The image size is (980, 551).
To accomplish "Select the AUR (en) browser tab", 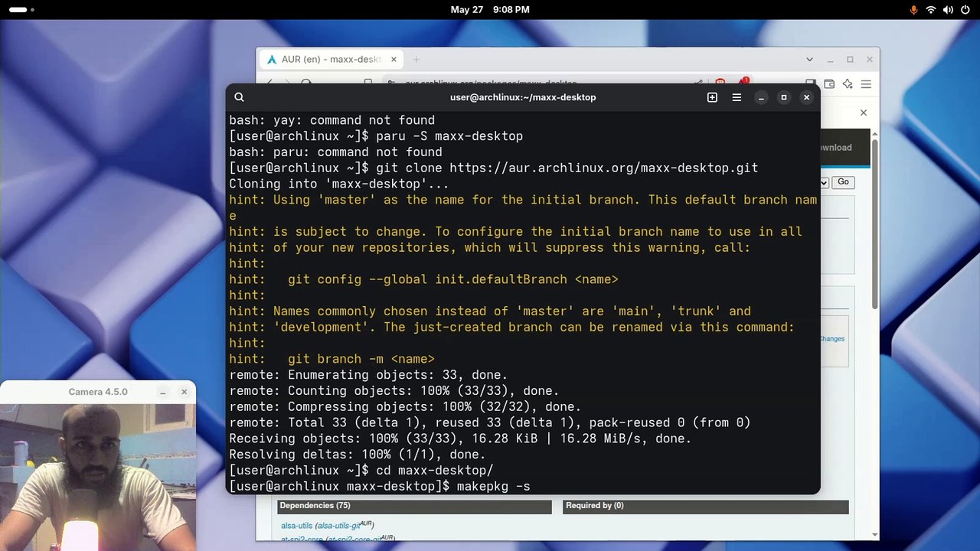I will click(332, 59).
